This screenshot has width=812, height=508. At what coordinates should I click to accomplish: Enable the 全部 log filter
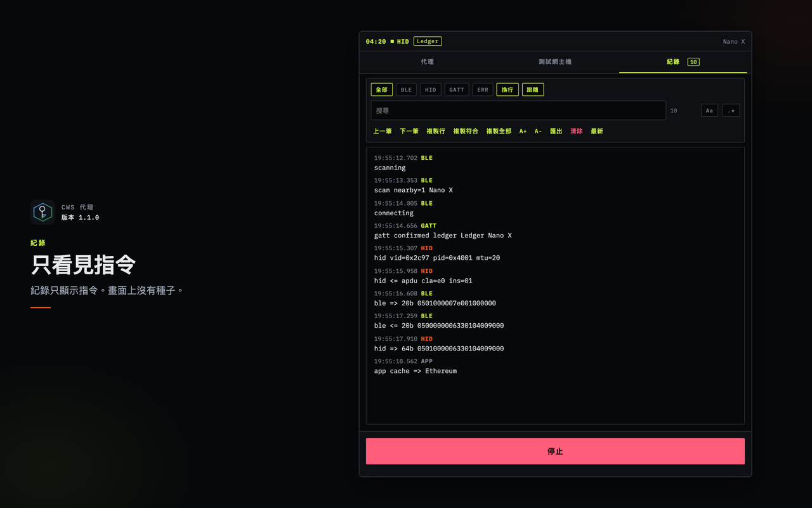pos(382,90)
